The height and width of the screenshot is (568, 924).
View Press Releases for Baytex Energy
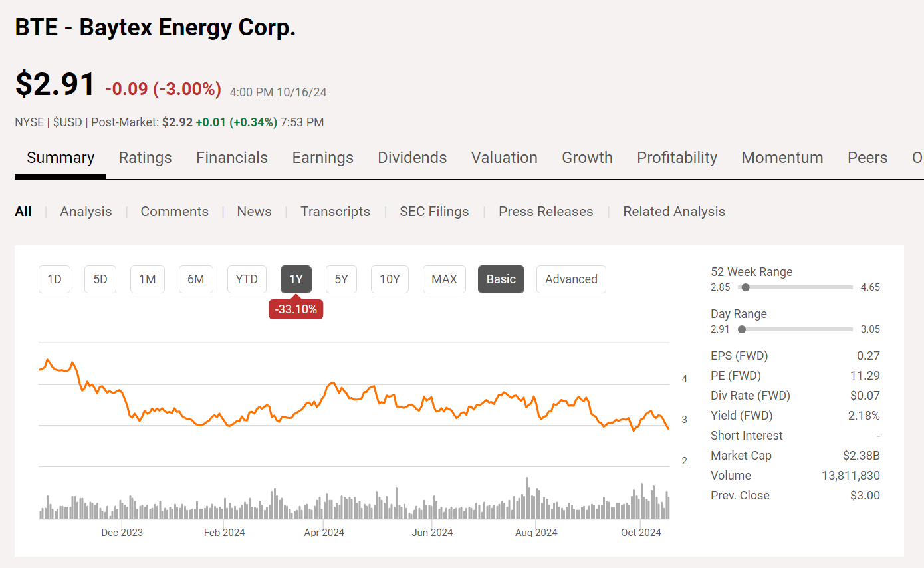546,211
